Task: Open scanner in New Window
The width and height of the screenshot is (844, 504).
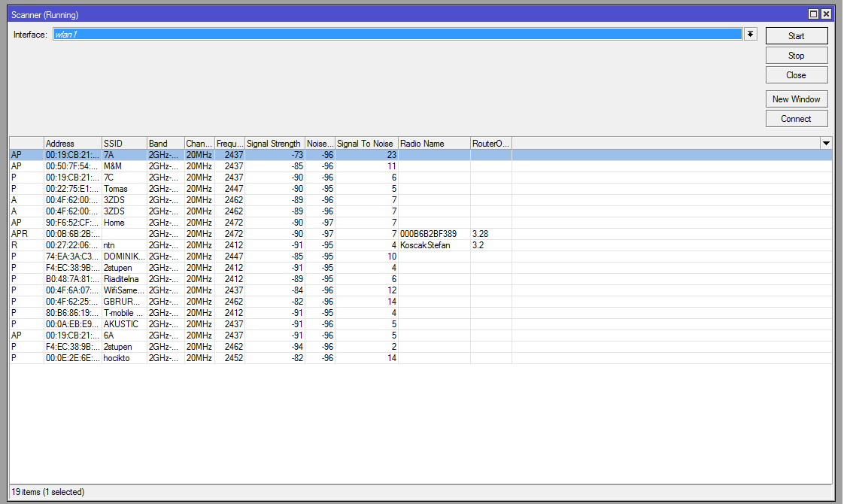Action: (796, 99)
